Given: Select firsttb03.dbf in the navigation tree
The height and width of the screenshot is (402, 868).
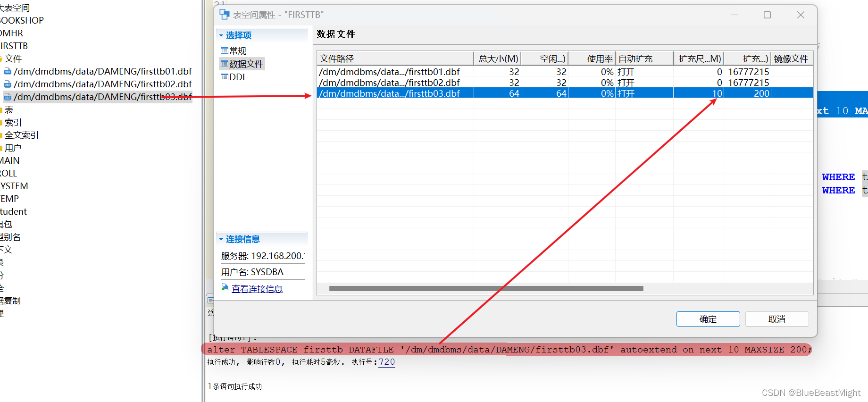Looking at the screenshot, I should (103, 97).
